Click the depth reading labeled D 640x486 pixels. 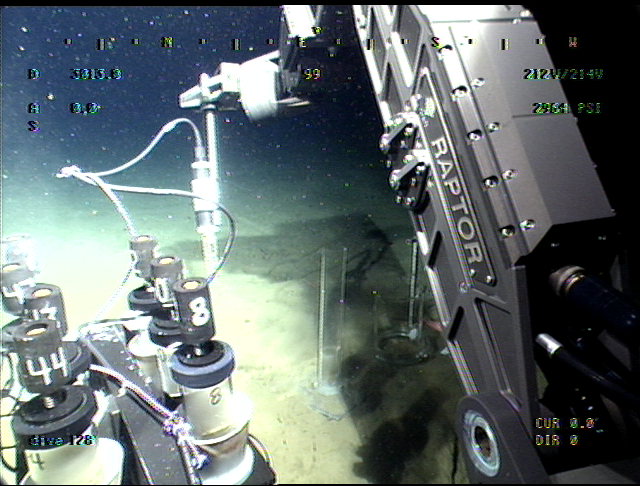(x=96, y=74)
